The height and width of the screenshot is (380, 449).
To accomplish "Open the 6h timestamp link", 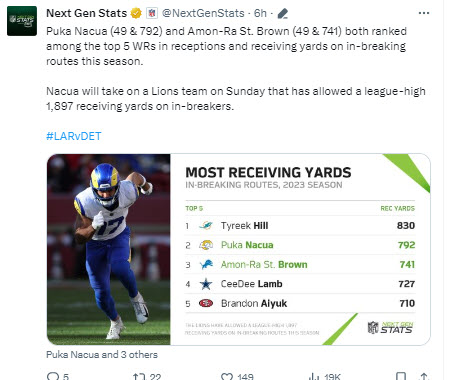I will click(x=260, y=13).
